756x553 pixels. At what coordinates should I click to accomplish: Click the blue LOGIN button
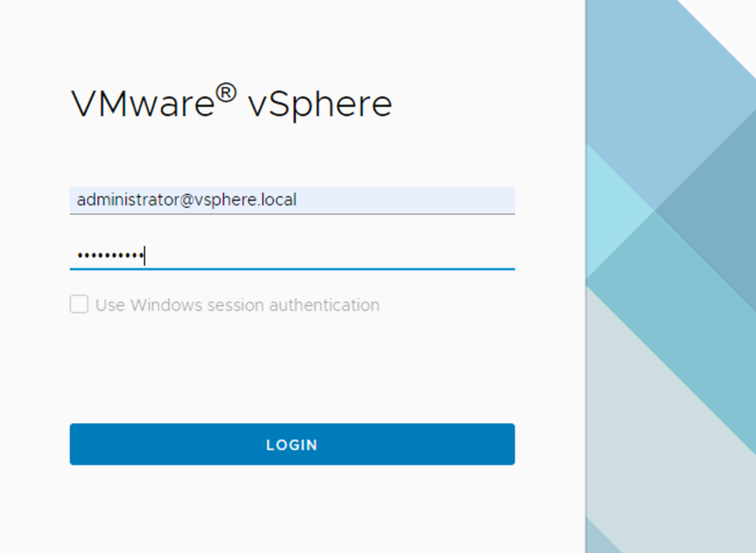point(292,444)
